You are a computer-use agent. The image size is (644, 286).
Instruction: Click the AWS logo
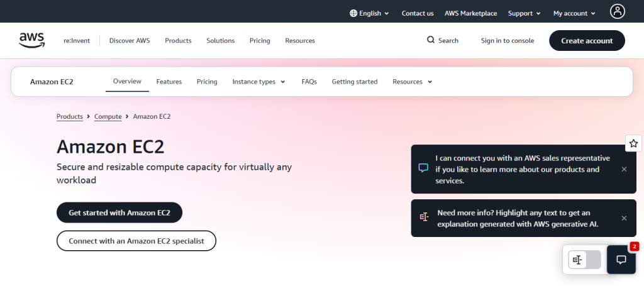point(32,40)
